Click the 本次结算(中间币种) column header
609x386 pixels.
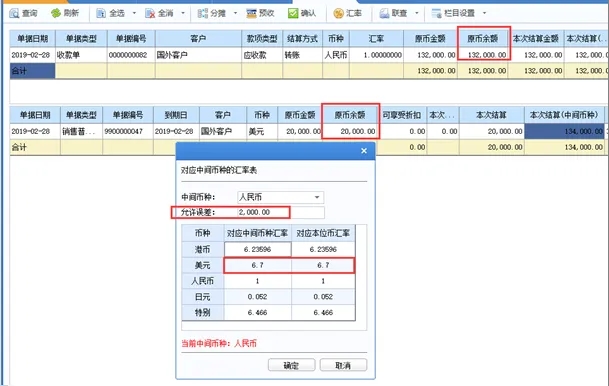[564, 115]
